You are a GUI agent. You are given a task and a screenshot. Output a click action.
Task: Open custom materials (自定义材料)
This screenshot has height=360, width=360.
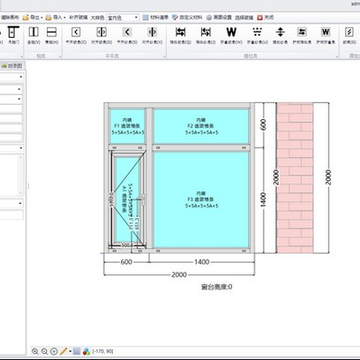(x=187, y=17)
